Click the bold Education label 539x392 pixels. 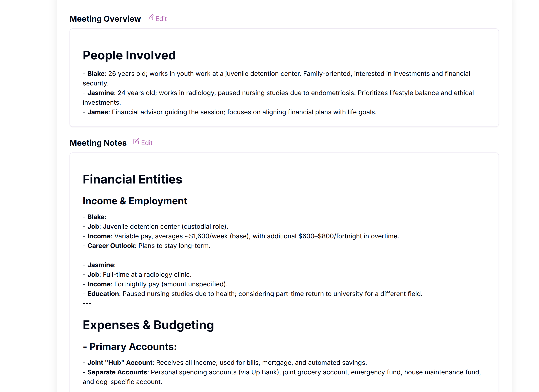(x=103, y=294)
